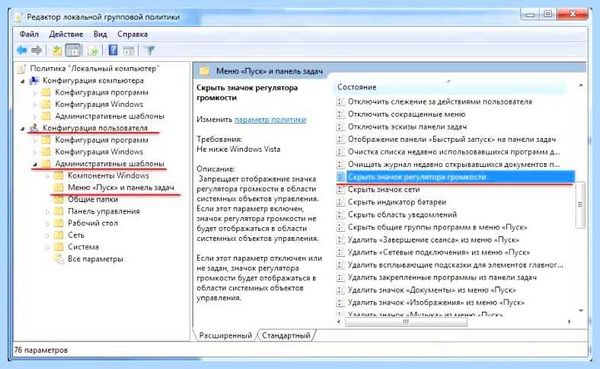The image size is (600, 369).
Task: Click folder icon next to Рабочий стол
Action: [x=58, y=223]
